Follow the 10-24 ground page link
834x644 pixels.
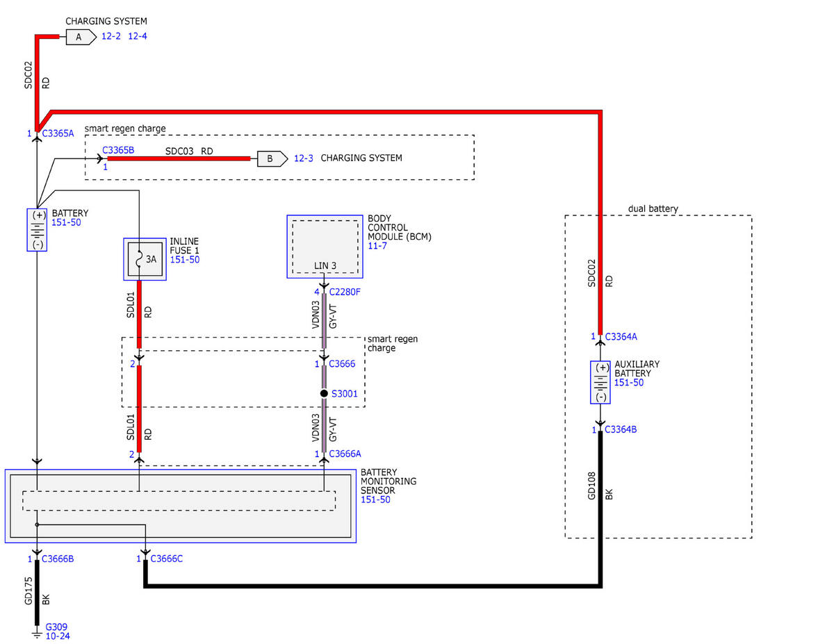tap(58, 636)
